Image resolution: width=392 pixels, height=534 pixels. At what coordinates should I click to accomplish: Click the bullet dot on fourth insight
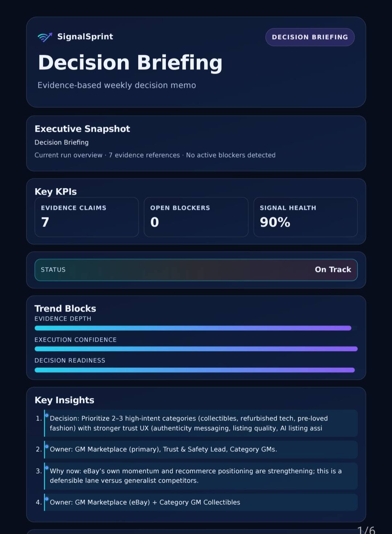[47, 499]
